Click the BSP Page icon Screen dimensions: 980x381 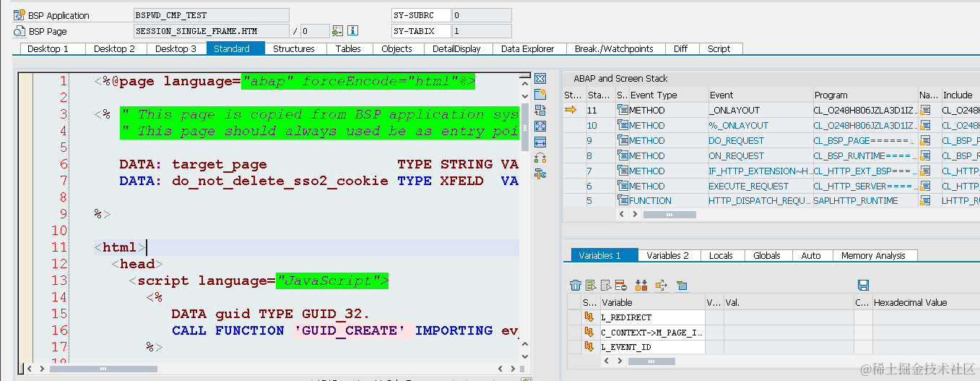pos(19,31)
